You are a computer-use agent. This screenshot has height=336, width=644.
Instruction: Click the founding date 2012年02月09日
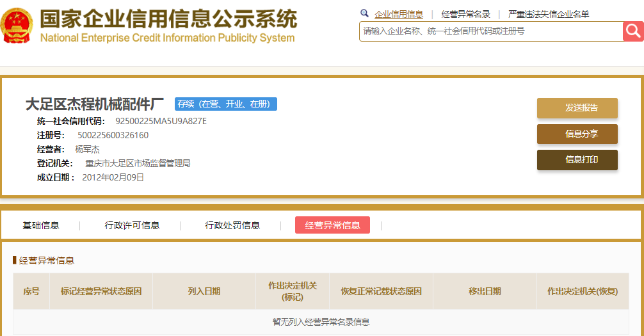coord(113,177)
